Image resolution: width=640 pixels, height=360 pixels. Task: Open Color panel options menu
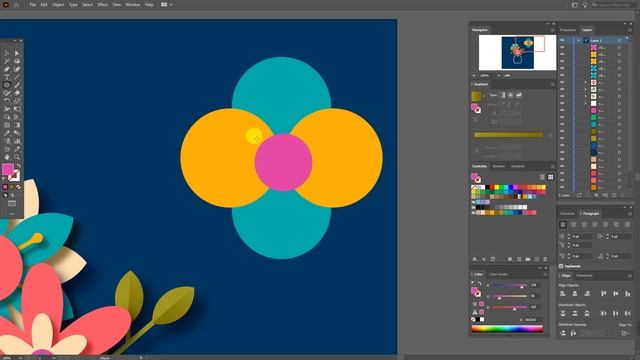point(545,274)
